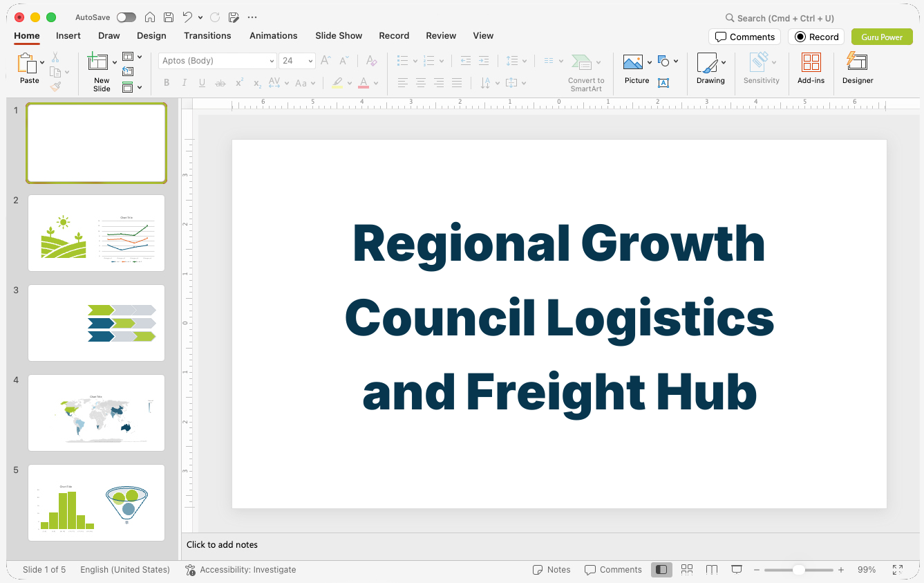Image resolution: width=924 pixels, height=583 pixels.
Task: Redo the last action
Action: tap(215, 17)
